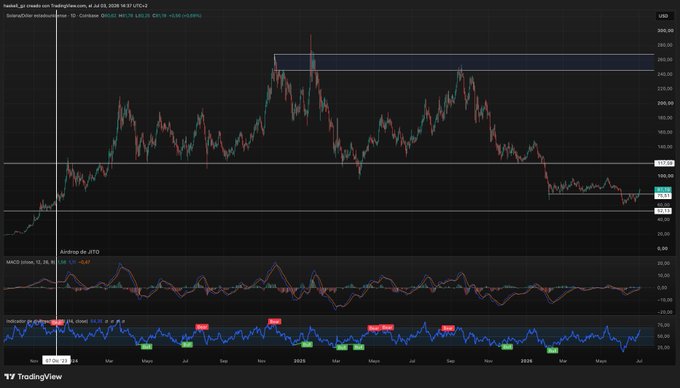Click the '07 Dic '23' crosshair date label
Viewport: 680px width, 388px height.
point(56,361)
